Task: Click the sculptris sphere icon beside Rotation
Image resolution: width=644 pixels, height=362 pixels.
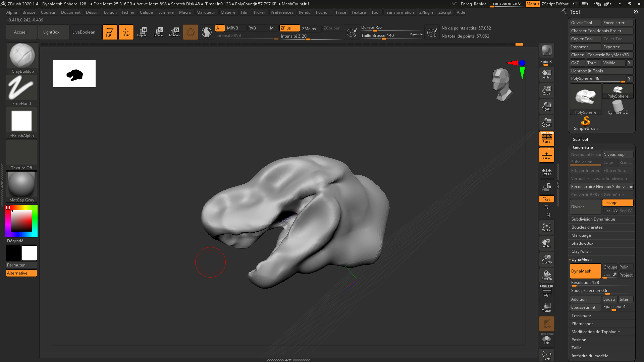Action: coord(190,32)
